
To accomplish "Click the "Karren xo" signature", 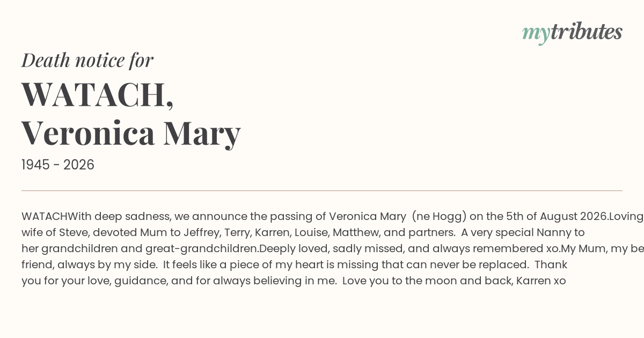I will click(x=541, y=281).
